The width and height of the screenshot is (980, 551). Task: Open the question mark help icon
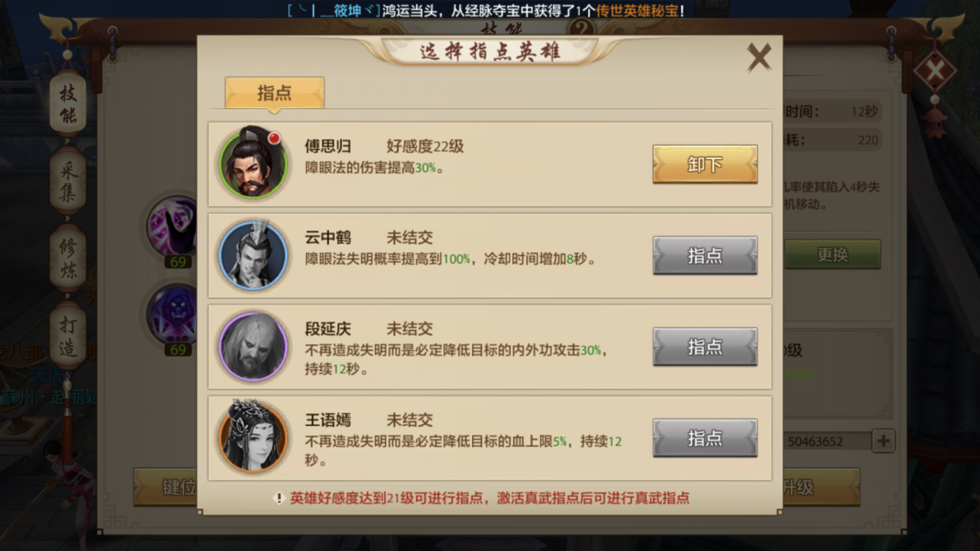point(582,27)
